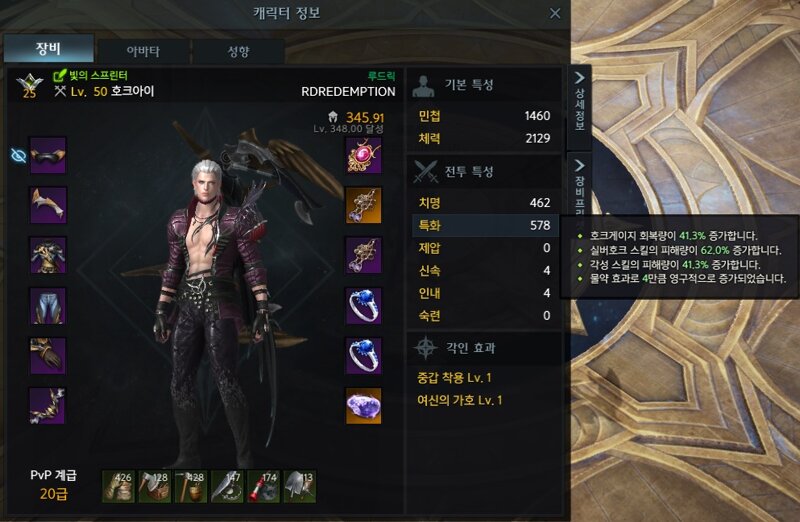This screenshot has width=800, height=522.
Task: Open the chest armor equipment slot
Action: tap(47, 255)
